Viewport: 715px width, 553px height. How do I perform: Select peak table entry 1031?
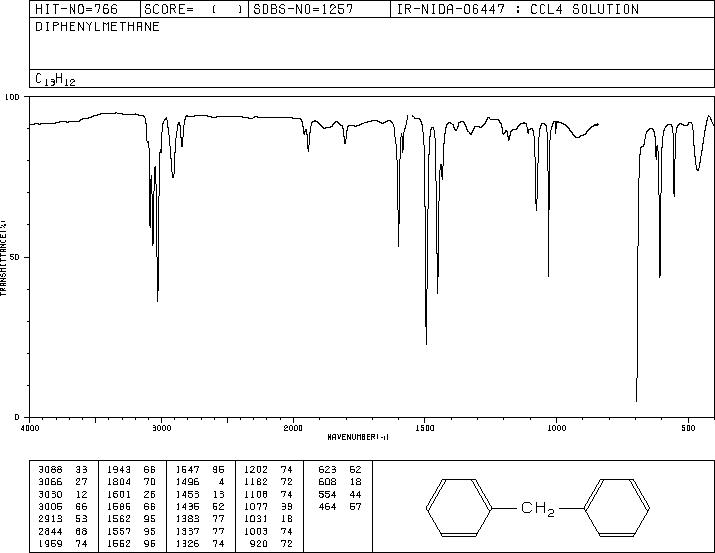(x=268, y=519)
